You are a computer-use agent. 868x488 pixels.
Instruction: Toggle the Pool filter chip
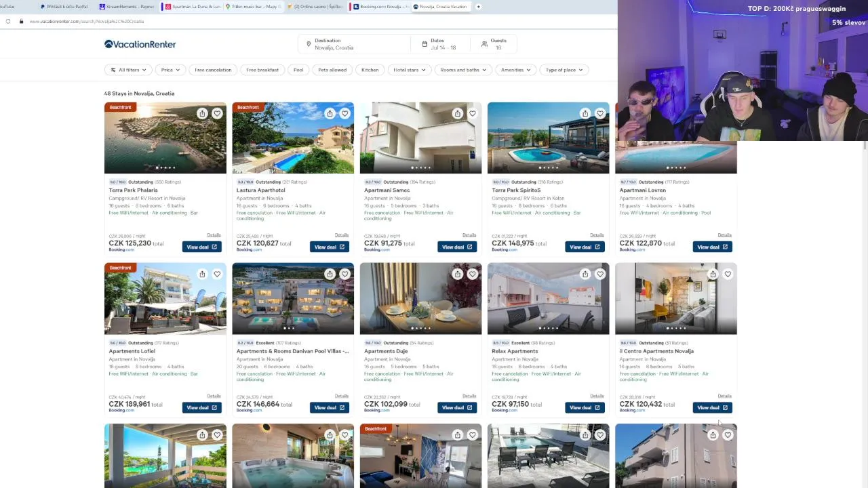click(x=298, y=70)
